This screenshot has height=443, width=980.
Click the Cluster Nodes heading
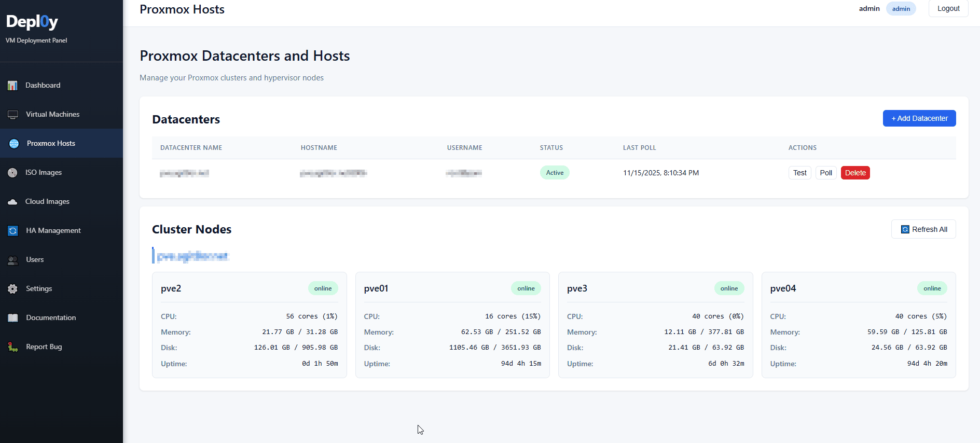click(x=191, y=229)
